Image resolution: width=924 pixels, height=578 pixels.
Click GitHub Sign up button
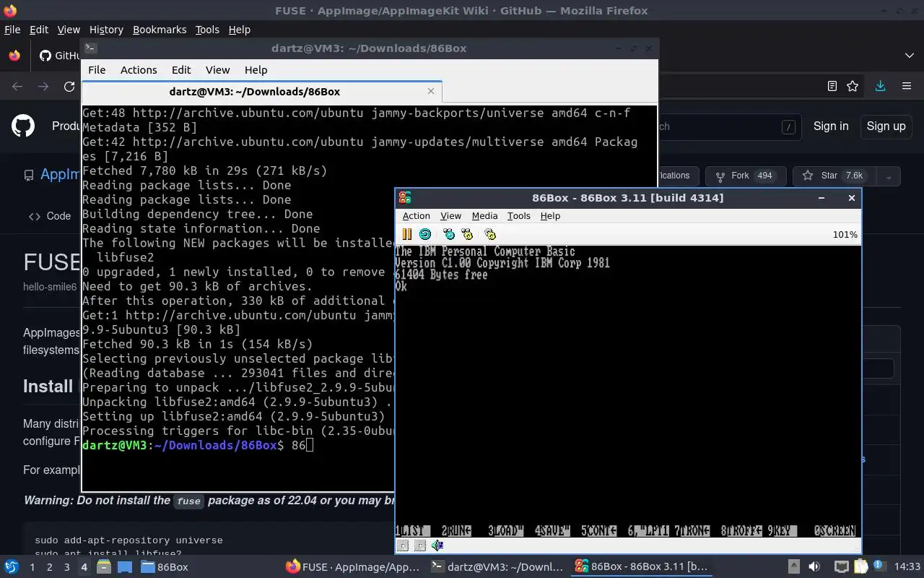[886, 126]
